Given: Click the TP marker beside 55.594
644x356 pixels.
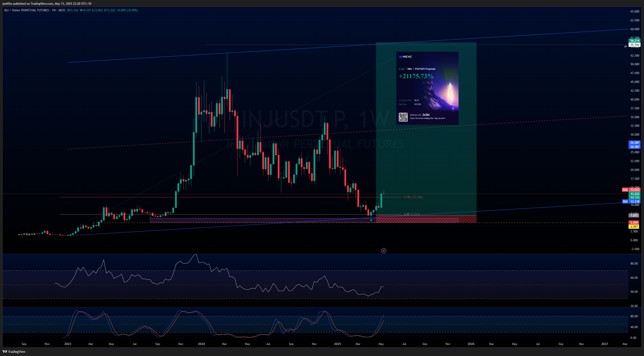Looking at the screenshot, I should (626, 47).
